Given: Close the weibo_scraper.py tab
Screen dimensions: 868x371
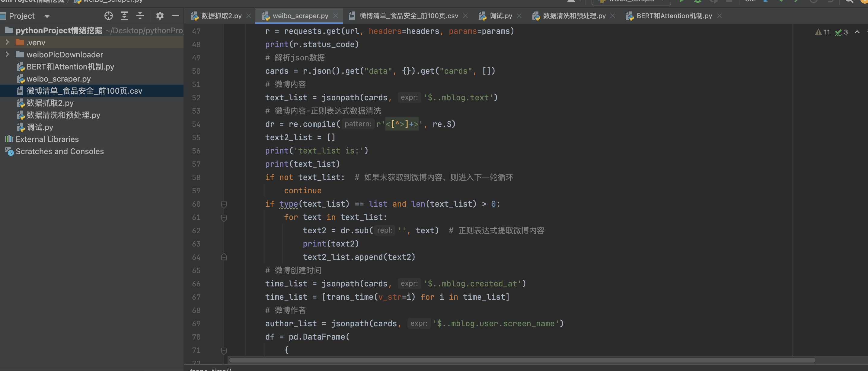Looking at the screenshot, I should click(x=336, y=16).
